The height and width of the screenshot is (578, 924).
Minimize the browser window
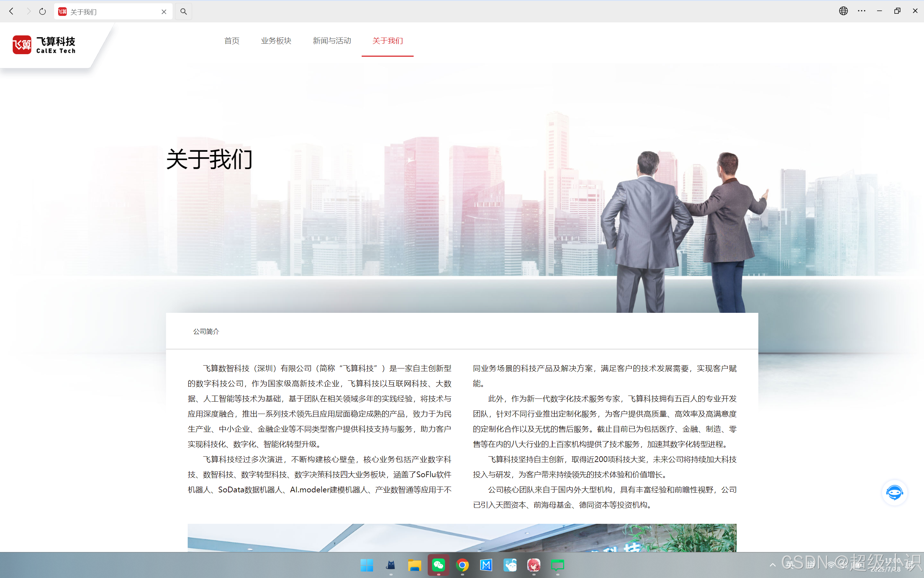pos(879,11)
